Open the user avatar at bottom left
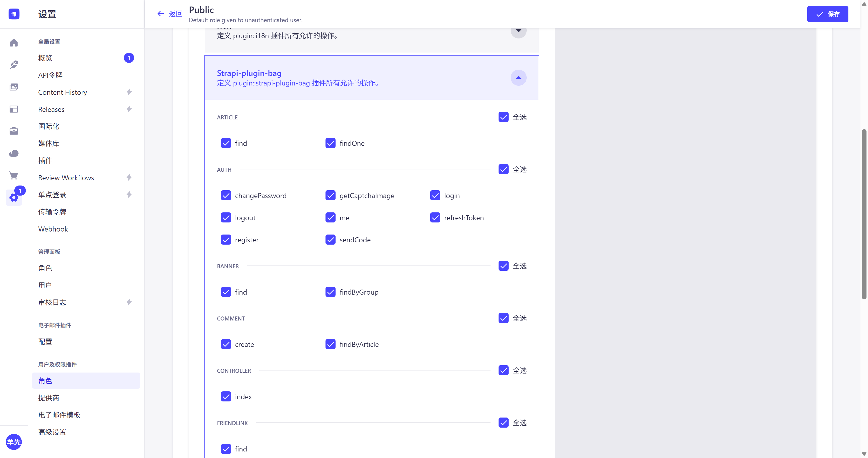Screen dimensions: 868x458 (x=14, y=441)
